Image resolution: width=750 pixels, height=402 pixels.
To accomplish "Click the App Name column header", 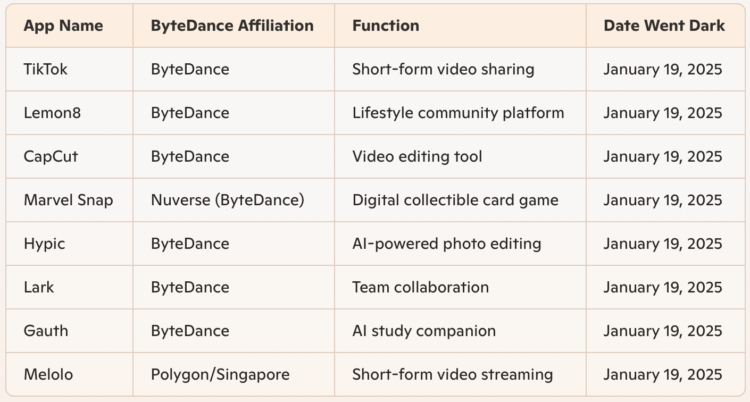I will coord(63,26).
